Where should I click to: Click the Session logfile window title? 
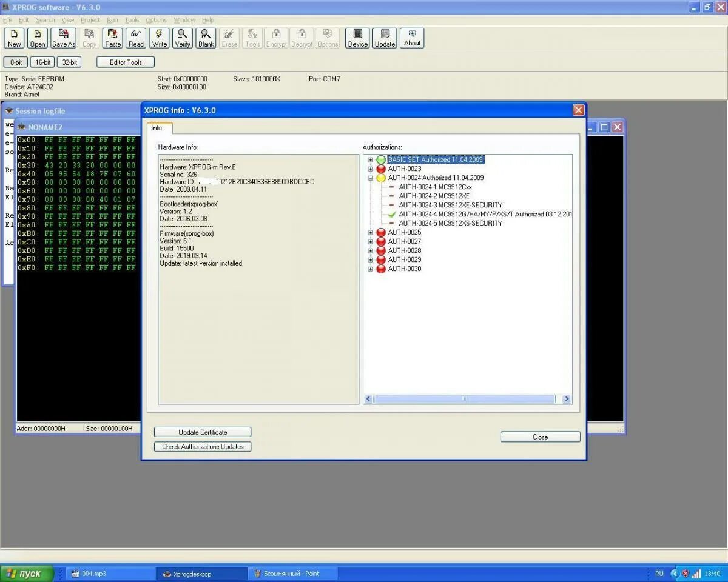(x=40, y=111)
